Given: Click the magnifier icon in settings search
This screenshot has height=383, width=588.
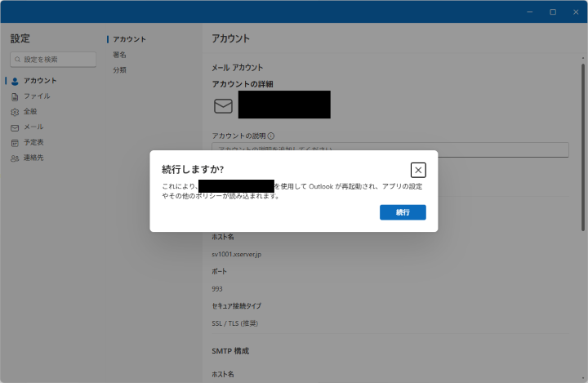Looking at the screenshot, I should (x=18, y=60).
